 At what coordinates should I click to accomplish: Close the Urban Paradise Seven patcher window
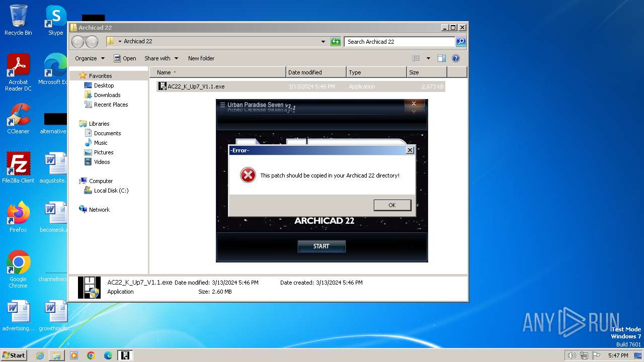tap(414, 104)
